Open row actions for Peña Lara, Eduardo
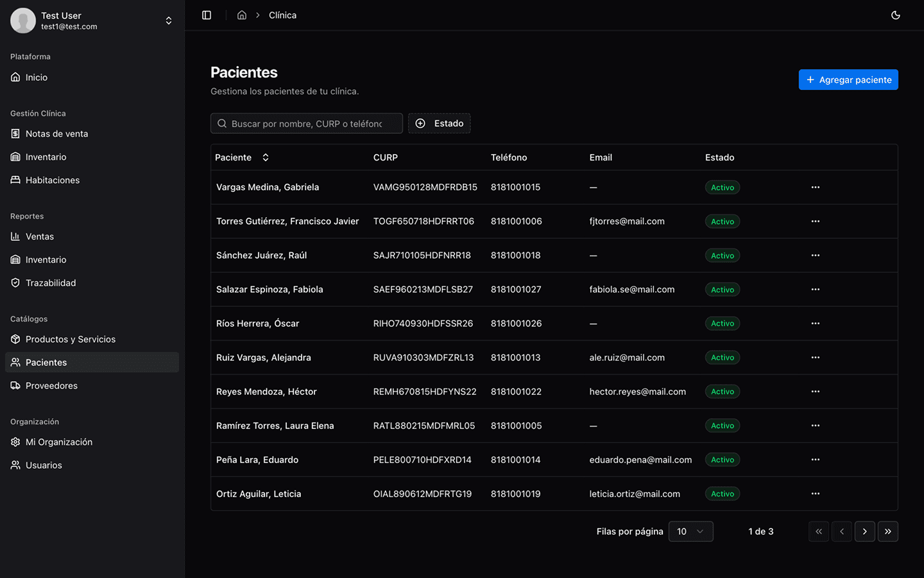Image resolution: width=924 pixels, height=578 pixels. [x=815, y=460]
